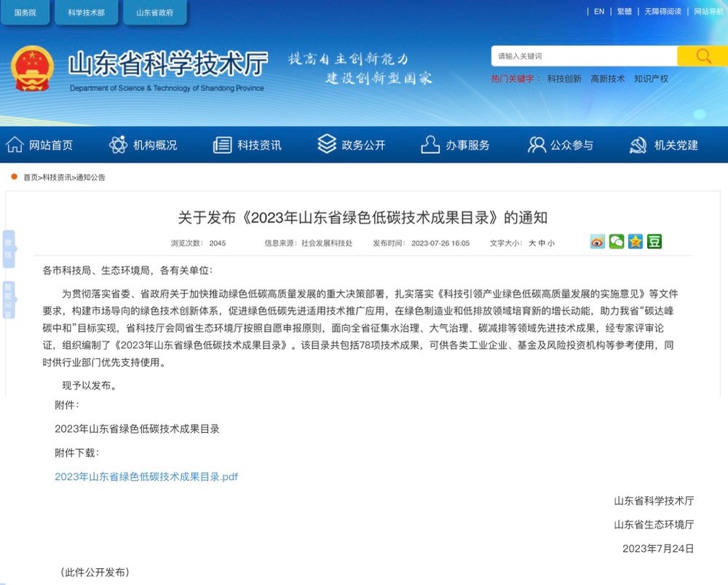Click the magnifier search button
Viewport: 728px width, 585px height.
702,56
